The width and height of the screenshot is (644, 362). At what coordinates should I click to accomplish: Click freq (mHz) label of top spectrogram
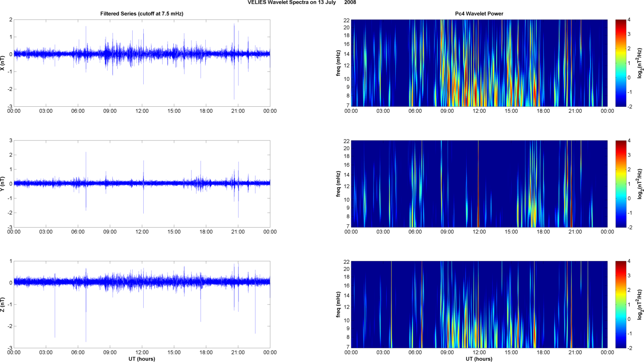pos(338,63)
